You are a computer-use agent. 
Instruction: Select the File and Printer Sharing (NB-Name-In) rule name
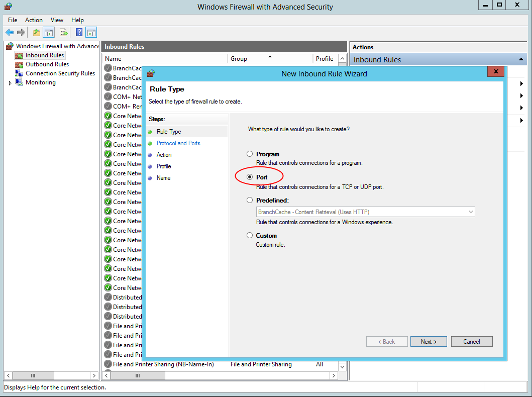[x=163, y=364]
